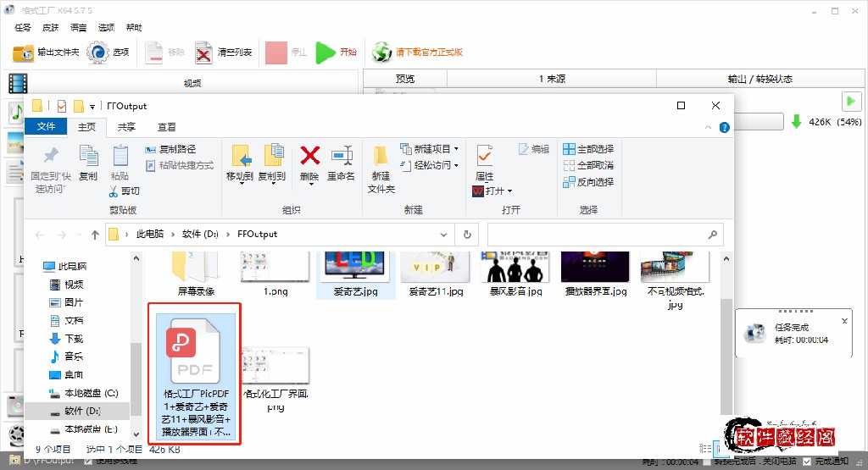Click the 软件 (D:) breadcrumb segment

point(200,234)
